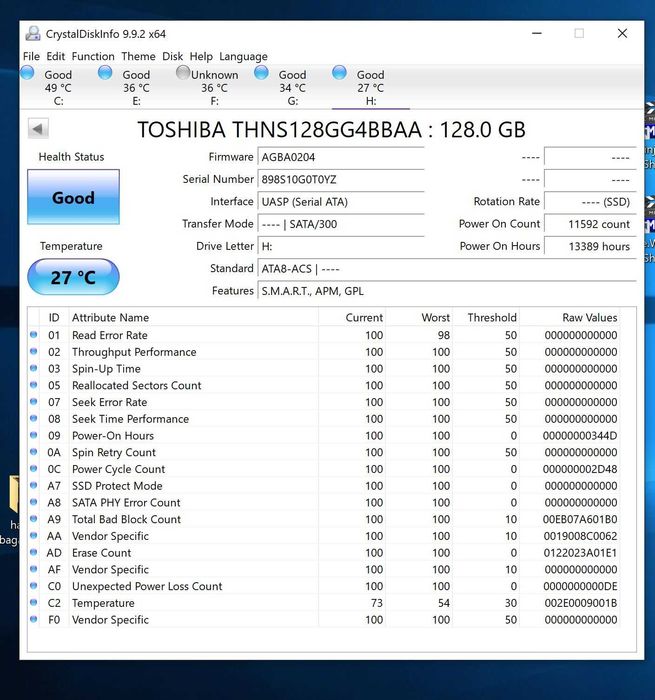
Task: Click the Worst column header
Action: pos(419,317)
